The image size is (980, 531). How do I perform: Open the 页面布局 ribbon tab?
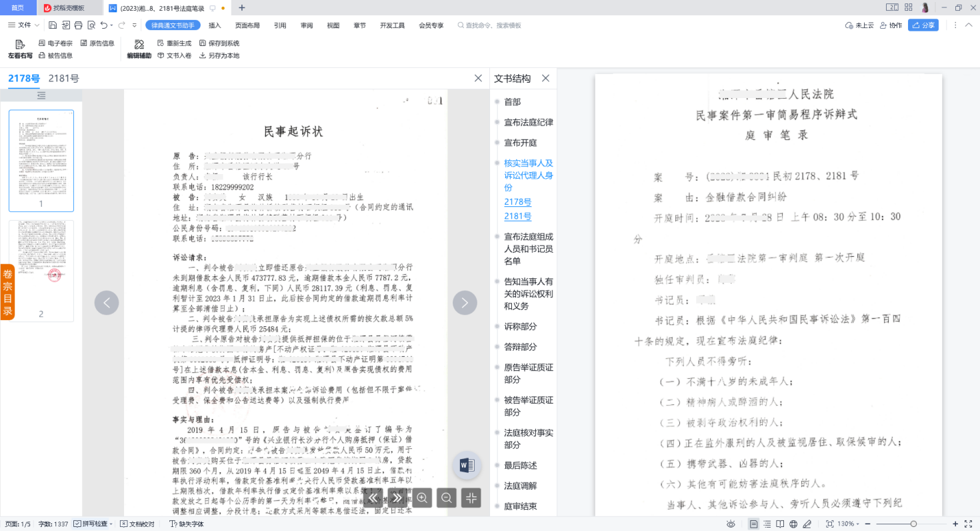pyautogui.click(x=247, y=25)
